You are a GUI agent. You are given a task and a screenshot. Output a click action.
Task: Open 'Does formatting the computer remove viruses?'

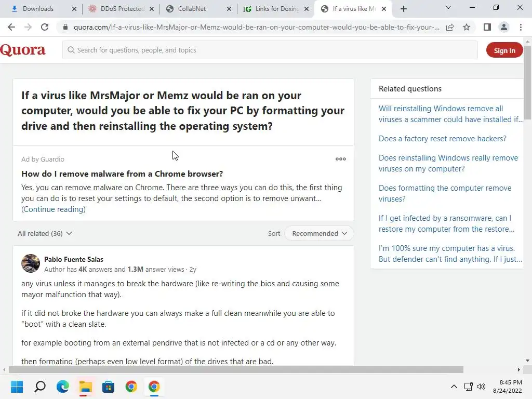pyautogui.click(x=445, y=193)
